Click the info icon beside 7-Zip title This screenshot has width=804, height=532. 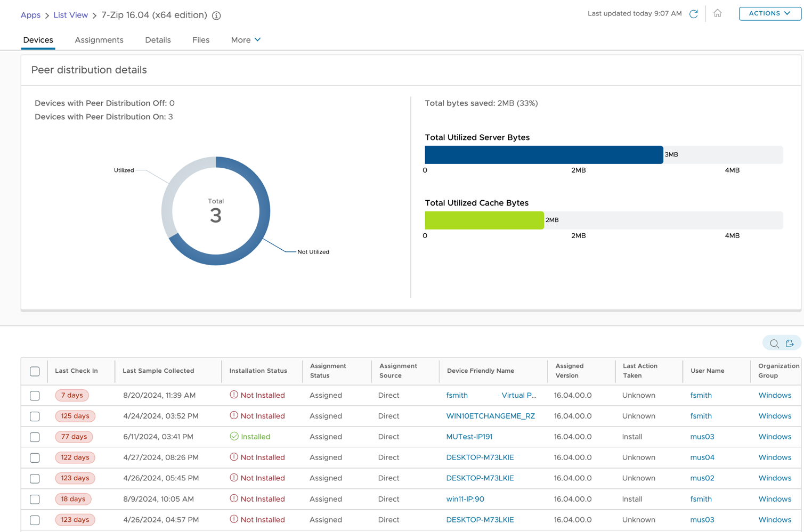click(216, 15)
